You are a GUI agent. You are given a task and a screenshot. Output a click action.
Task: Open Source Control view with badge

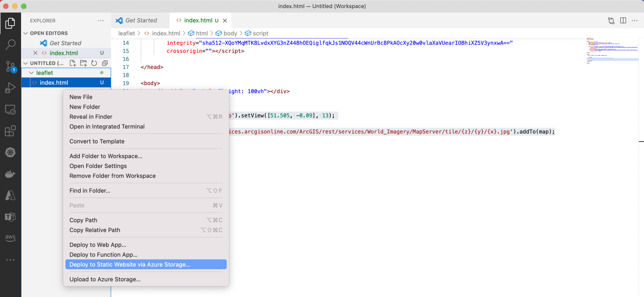coord(11,66)
